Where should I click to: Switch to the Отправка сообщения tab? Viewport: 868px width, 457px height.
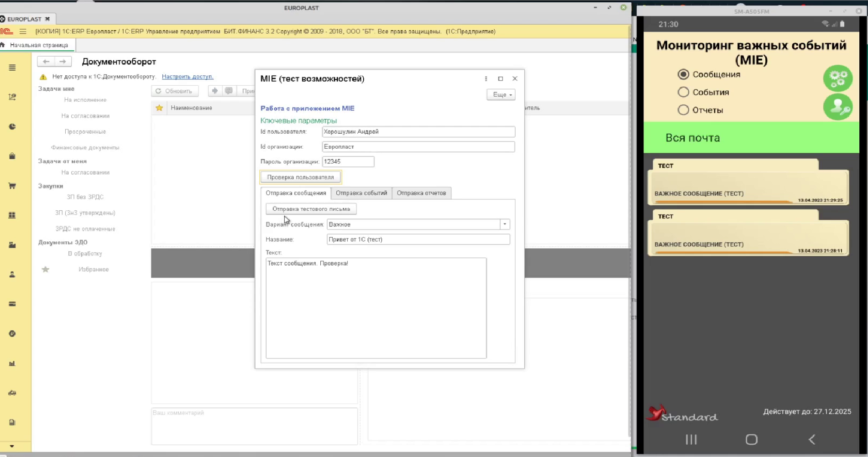[296, 193]
